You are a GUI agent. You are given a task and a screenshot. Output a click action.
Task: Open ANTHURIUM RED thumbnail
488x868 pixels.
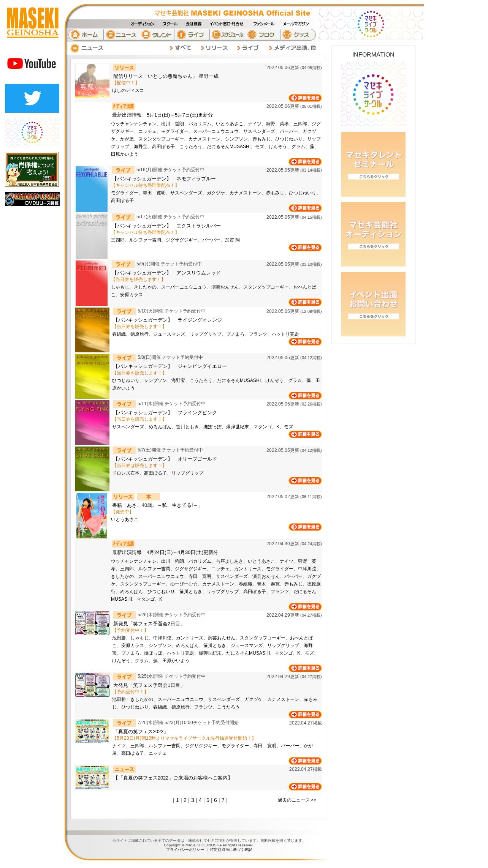point(92,283)
